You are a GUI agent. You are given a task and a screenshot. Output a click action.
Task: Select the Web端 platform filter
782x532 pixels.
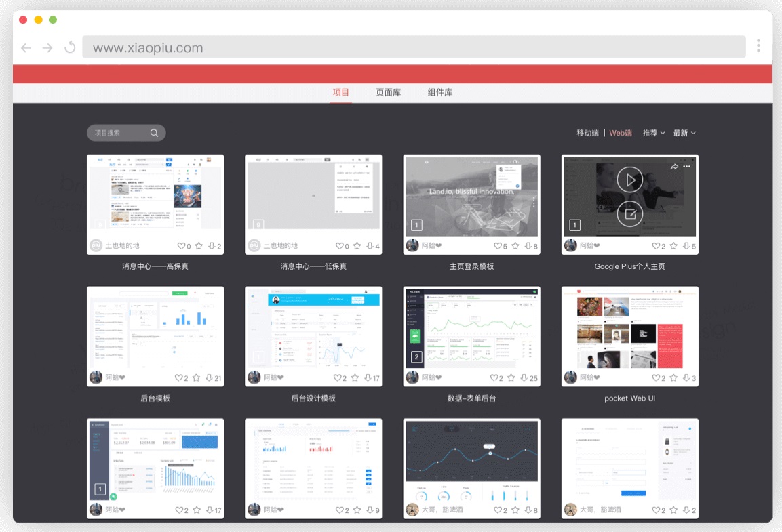click(620, 133)
